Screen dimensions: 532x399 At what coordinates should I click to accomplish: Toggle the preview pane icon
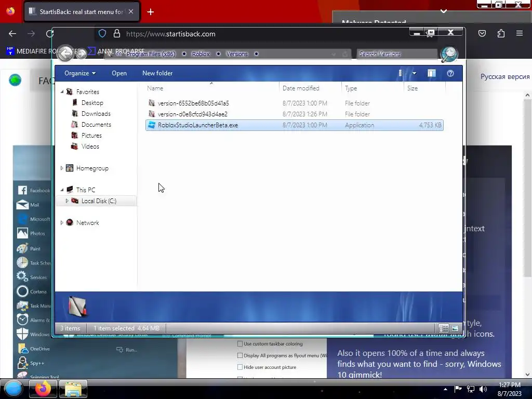click(432, 73)
